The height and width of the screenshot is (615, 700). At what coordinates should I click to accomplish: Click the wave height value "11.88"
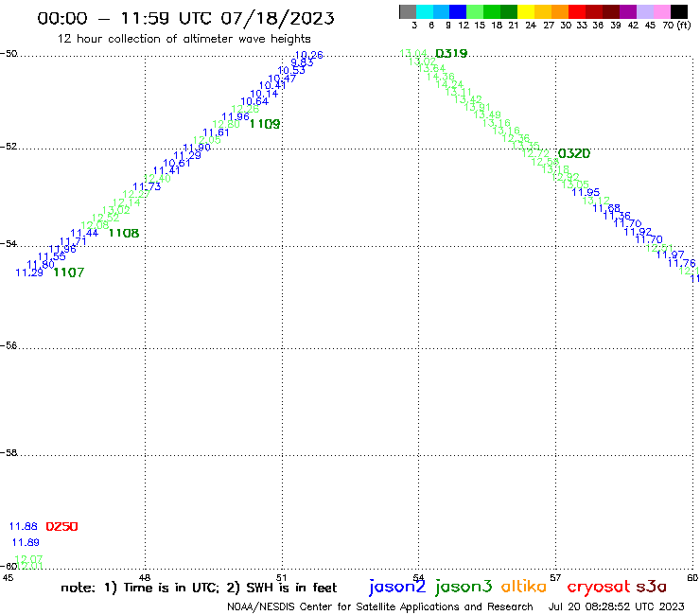[x=24, y=527]
